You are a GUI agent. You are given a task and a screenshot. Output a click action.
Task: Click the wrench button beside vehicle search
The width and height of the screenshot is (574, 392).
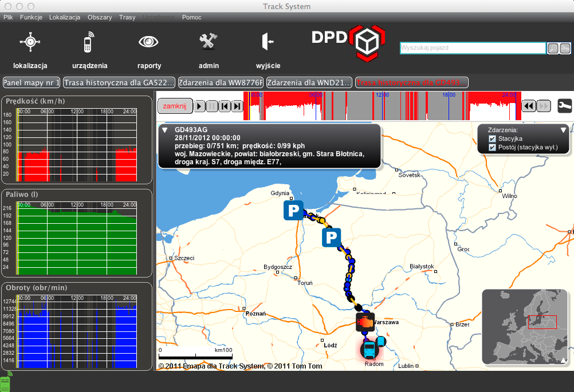565,48
